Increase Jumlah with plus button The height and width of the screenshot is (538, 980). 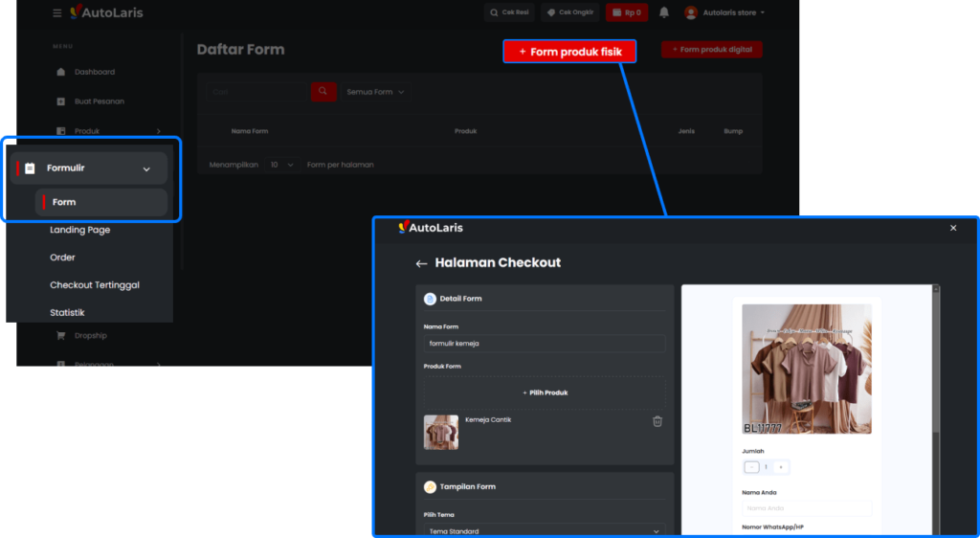tap(781, 467)
